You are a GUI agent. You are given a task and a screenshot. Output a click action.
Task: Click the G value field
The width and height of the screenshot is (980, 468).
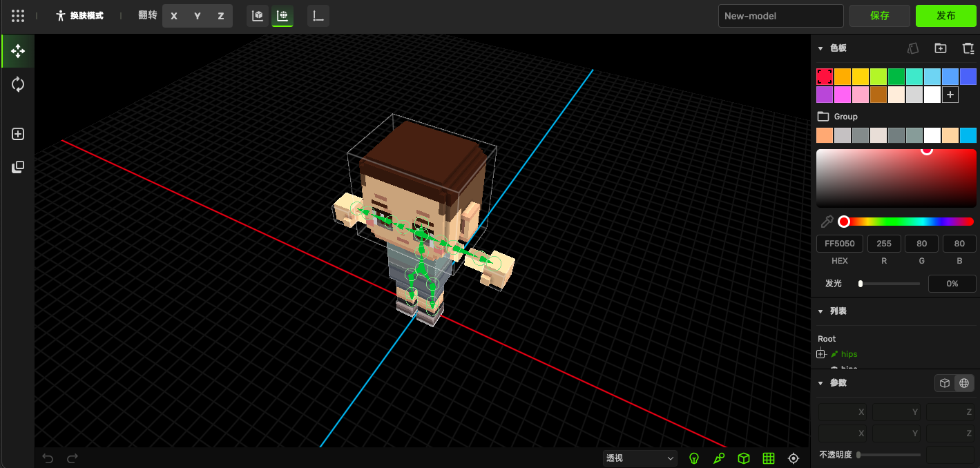(x=921, y=244)
